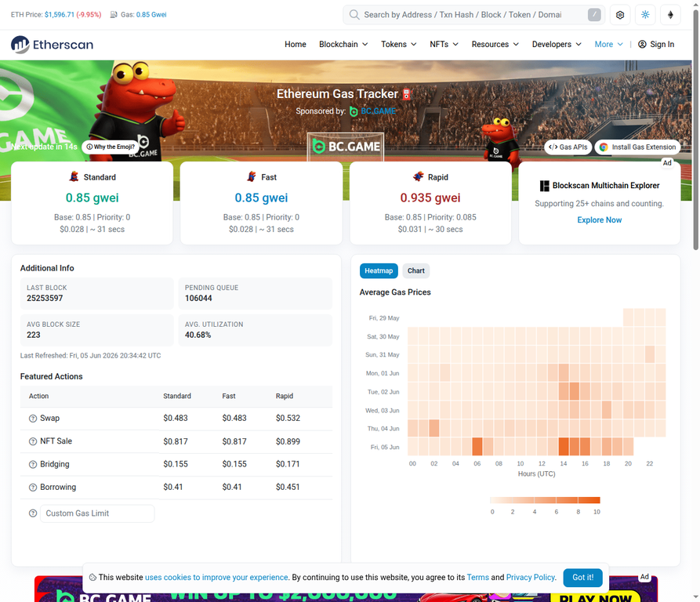Click the Custom Gas Limit input
Viewport: 700px width, 602px height.
point(97,513)
